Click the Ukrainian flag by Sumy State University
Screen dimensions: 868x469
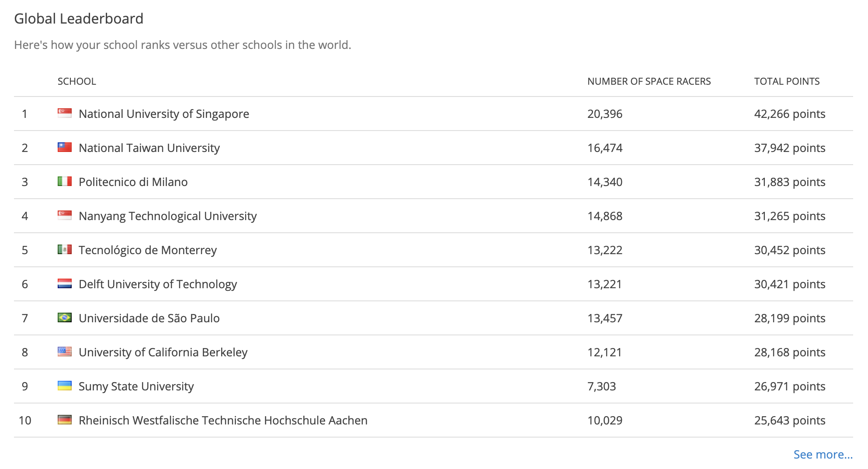[65, 386]
